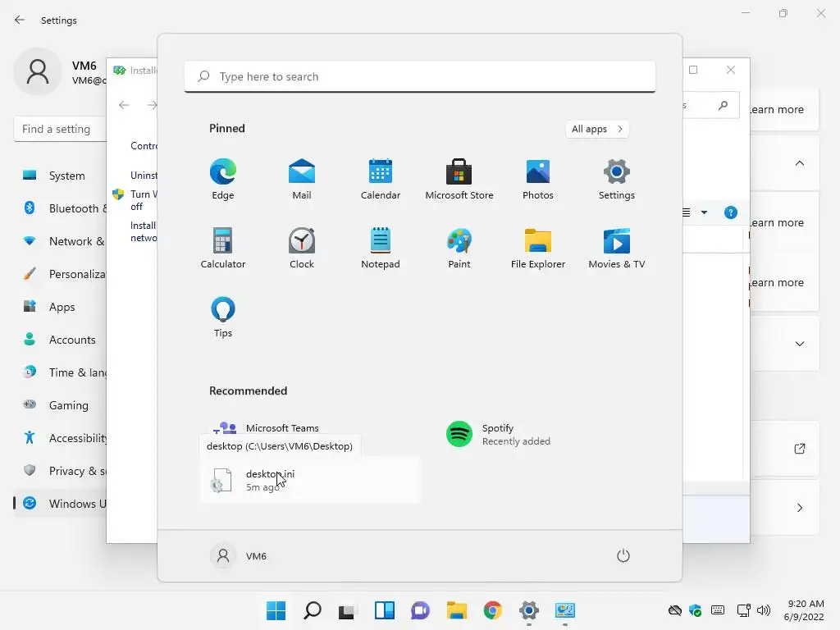Image resolution: width=840 pixels, height=630 pixels.
Task: Click Control Panel search magnifier
Action: 724,106
